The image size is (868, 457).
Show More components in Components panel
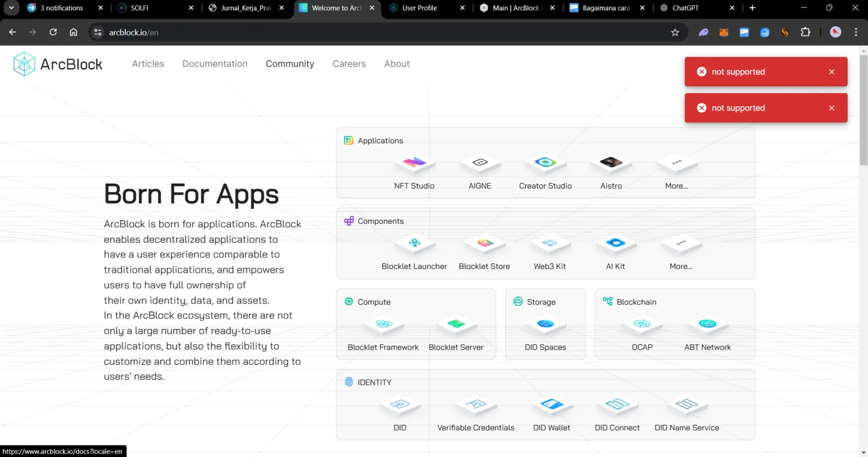point(681,244)
